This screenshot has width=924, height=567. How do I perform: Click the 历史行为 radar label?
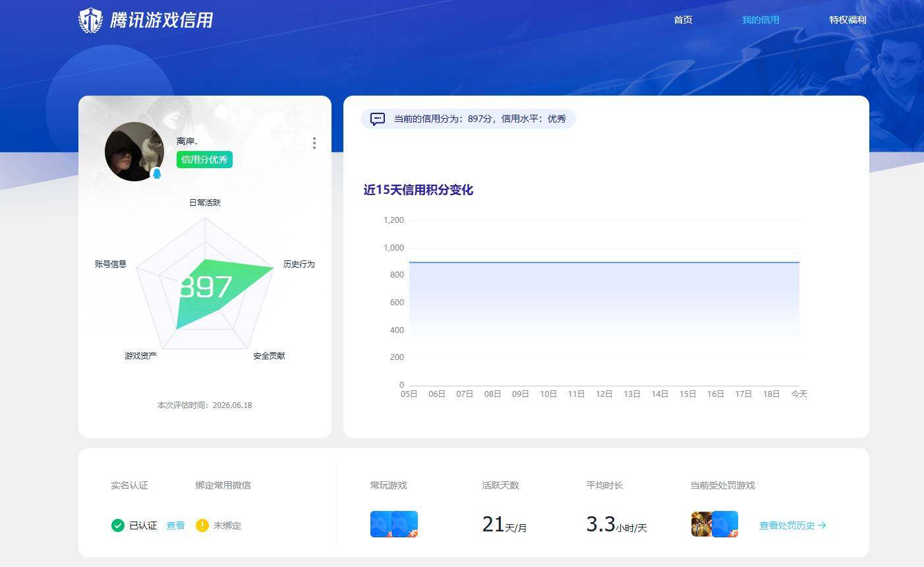[x=299, y=264]
